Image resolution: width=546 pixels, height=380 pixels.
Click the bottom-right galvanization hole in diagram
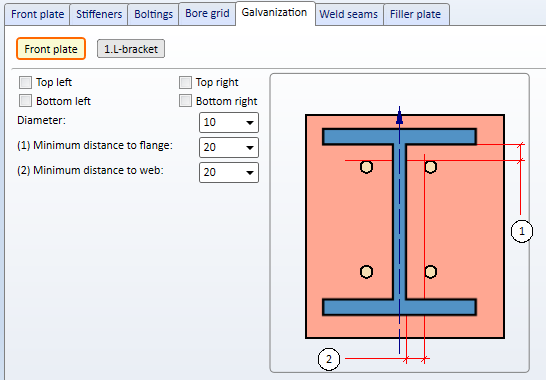[431, 272]
